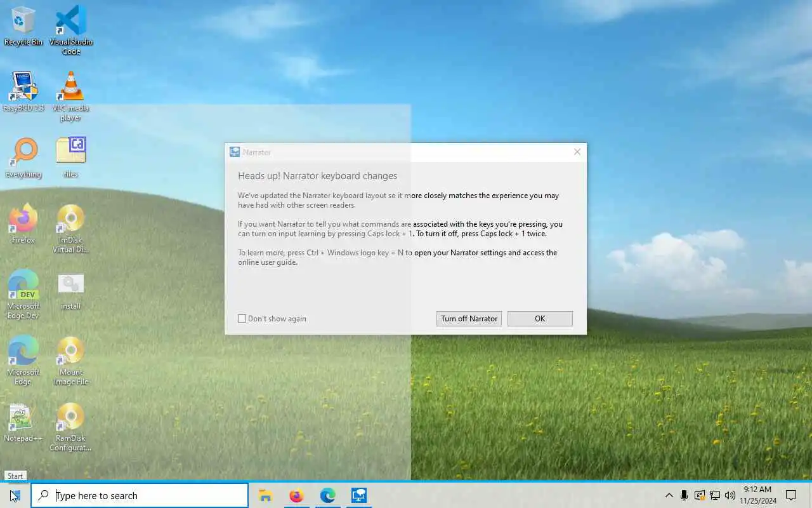The height and width of the screenshot is (508, 812).
Task: Click the Turn off Narrator button
Action: 469,319
